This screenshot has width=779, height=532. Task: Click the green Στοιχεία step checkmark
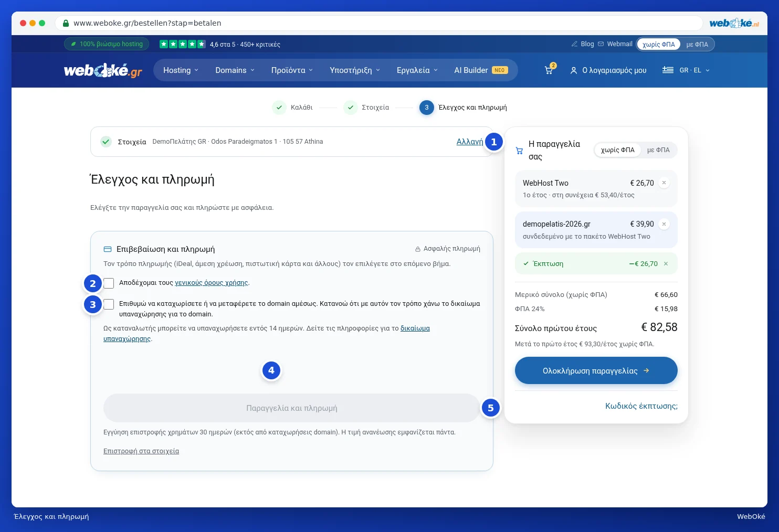point(350,108)
